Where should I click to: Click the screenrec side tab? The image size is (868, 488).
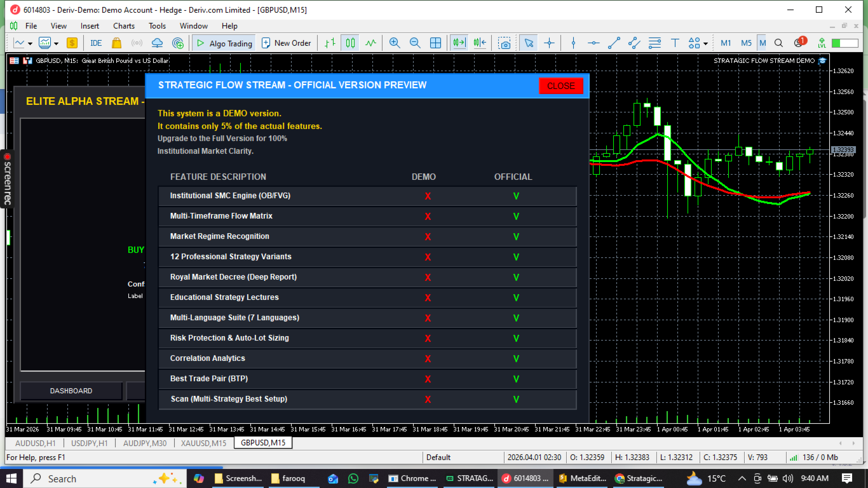[7, 179]
